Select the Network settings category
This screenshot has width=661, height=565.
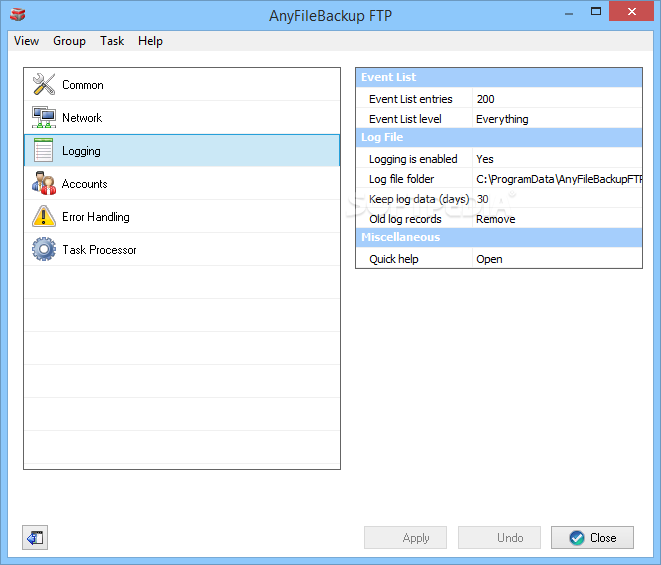(182, 117)
